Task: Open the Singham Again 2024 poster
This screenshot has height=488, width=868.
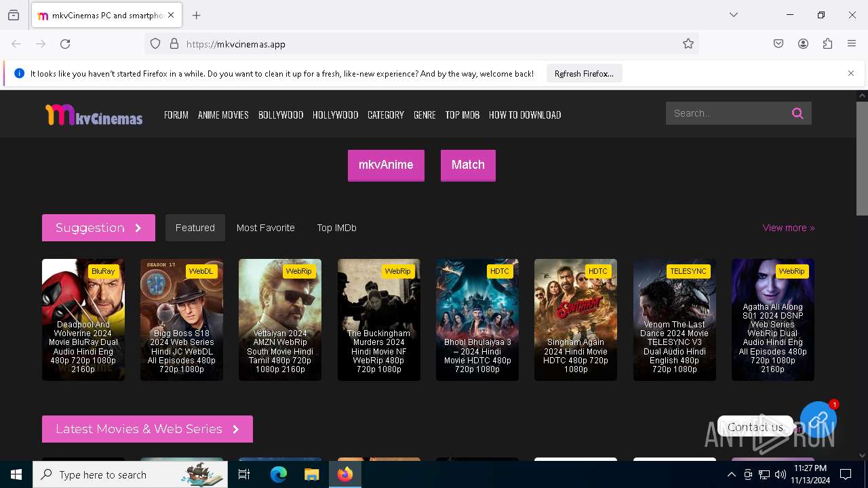Action: pos(576,320)
